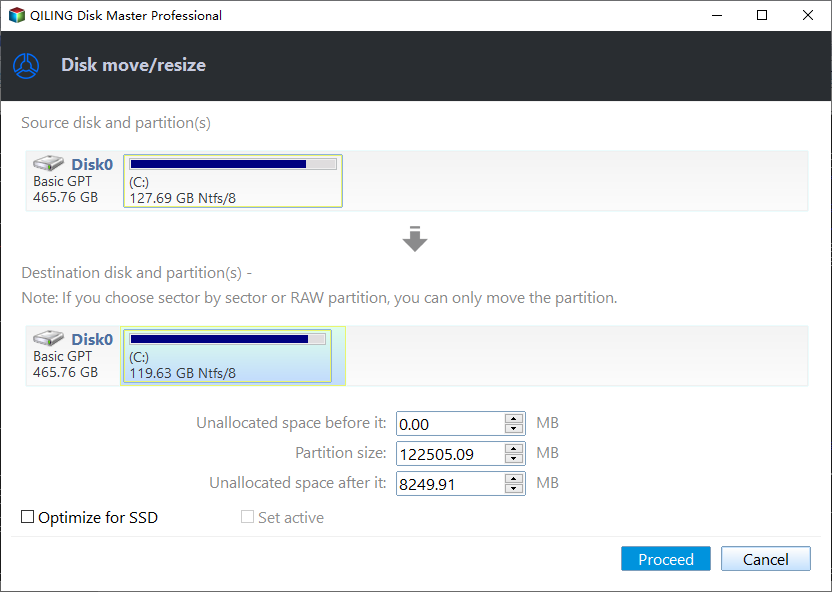This screenshot has height=592, width=832.
Task: Toggle the Set active checkbox
Action: point(247,517)
